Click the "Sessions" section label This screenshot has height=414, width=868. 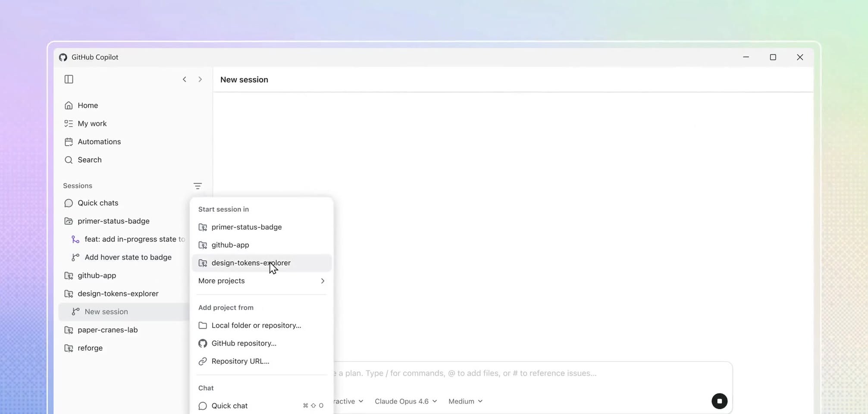tap(78, 186)
